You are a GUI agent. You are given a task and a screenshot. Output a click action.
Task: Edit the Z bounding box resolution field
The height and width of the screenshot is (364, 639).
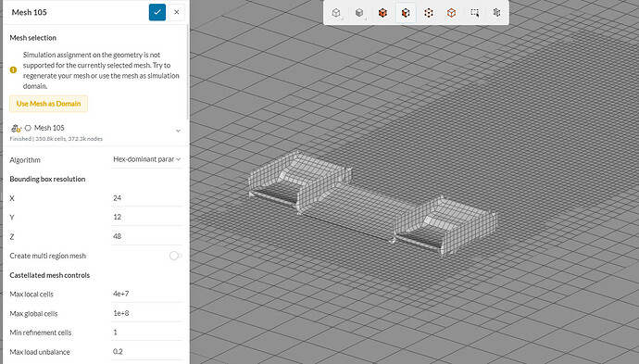146,236
